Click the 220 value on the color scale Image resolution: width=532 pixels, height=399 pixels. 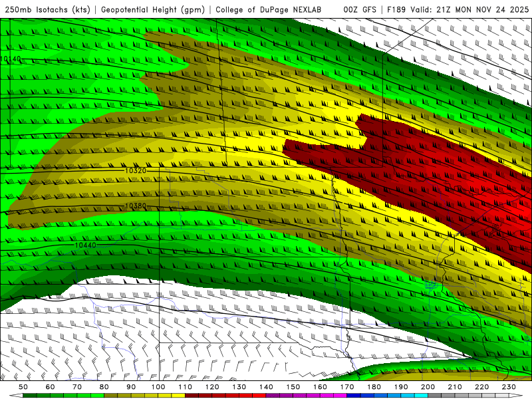(x=481, y=387)
